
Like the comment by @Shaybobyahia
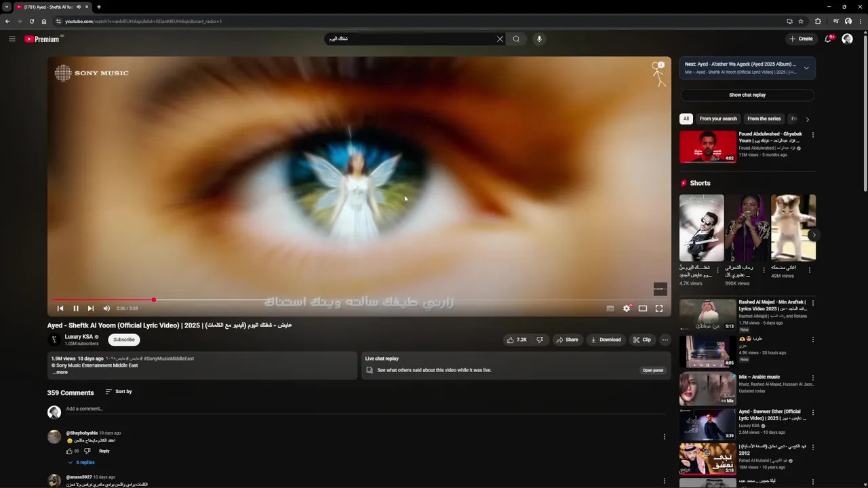coord(69,451)
